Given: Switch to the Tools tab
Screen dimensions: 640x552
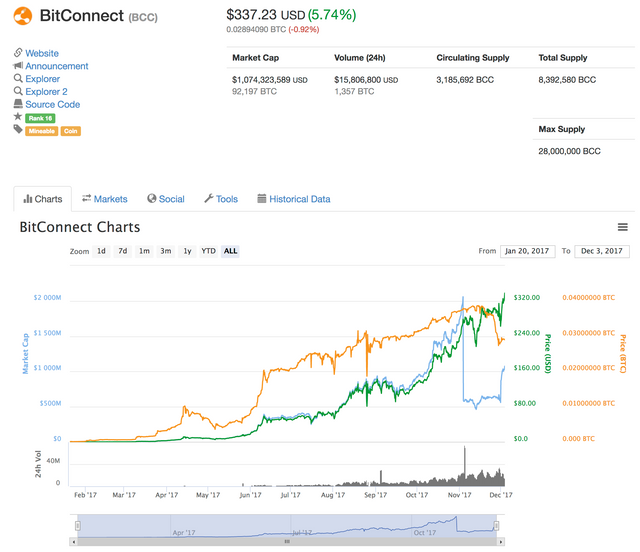Looking at the screenshot, I should point(221,199).
